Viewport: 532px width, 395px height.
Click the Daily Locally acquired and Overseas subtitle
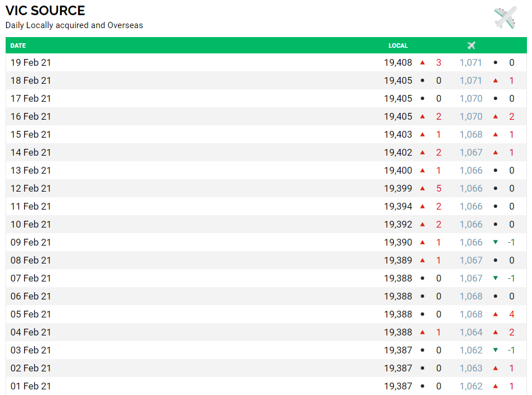click(x=74, y=25)
